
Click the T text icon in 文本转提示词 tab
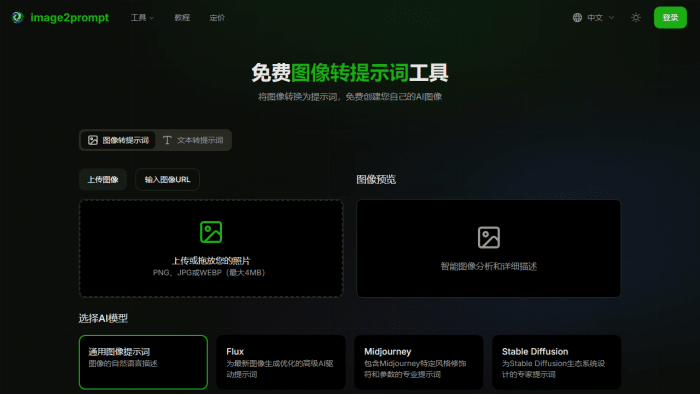167,140
